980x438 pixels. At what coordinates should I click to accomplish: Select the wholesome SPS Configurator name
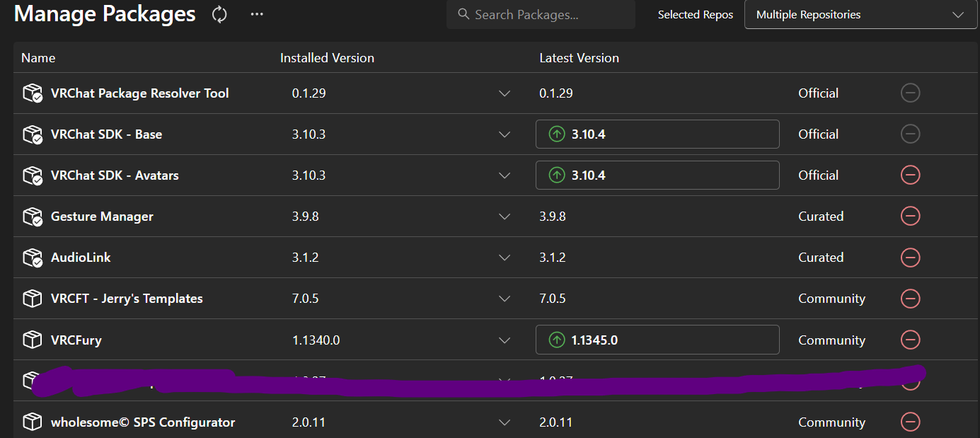[143, 422]
